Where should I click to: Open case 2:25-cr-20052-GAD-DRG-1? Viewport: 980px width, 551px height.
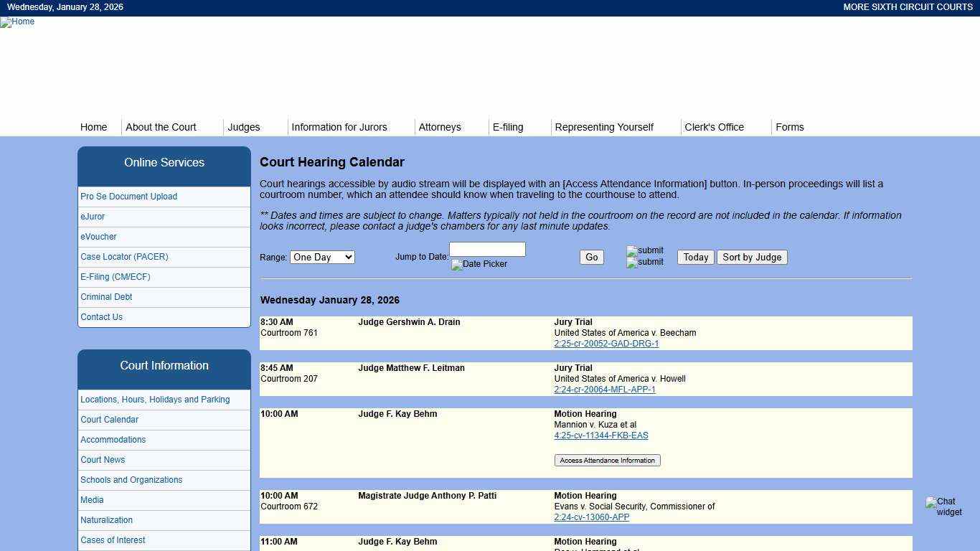tap(606, 343)
